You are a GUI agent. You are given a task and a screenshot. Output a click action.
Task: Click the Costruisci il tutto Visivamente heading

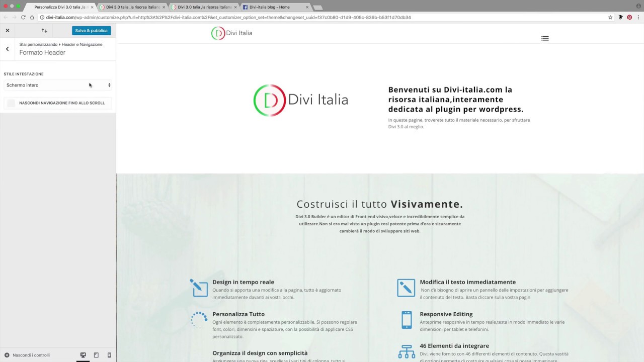point(380,204)
